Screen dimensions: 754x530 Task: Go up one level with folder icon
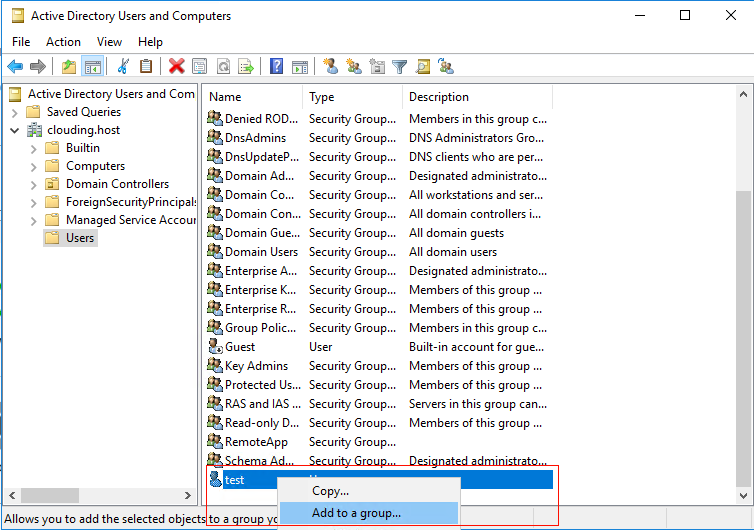click(x=69, y=66)
